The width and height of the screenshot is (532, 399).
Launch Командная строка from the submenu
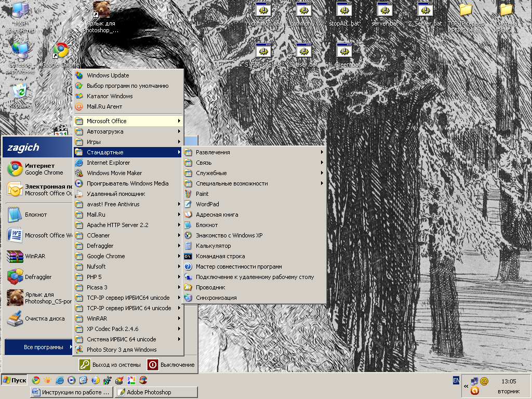coord(255,256)
